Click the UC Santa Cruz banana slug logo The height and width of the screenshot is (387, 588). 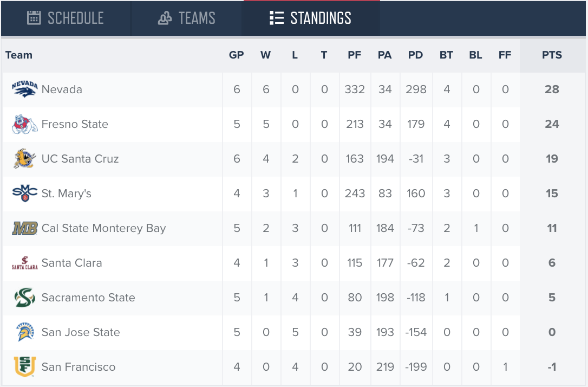point(25,159)
